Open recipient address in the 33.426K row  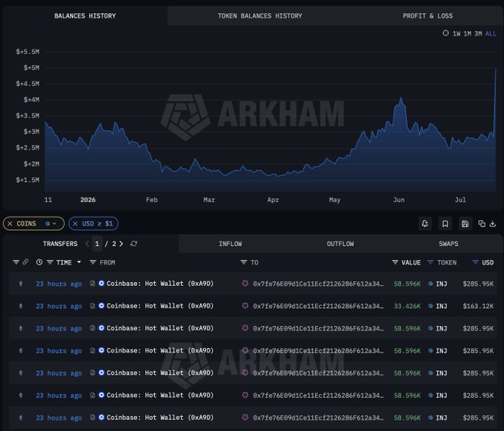tap(318, 306)
